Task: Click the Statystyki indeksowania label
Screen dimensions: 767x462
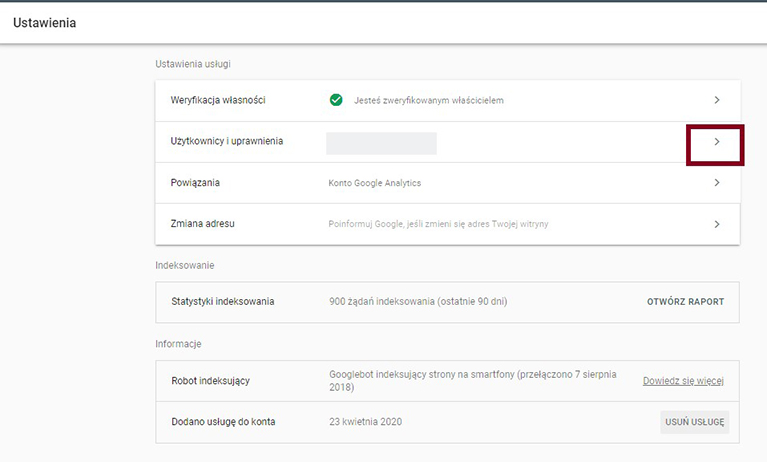Action: point(223,301)
